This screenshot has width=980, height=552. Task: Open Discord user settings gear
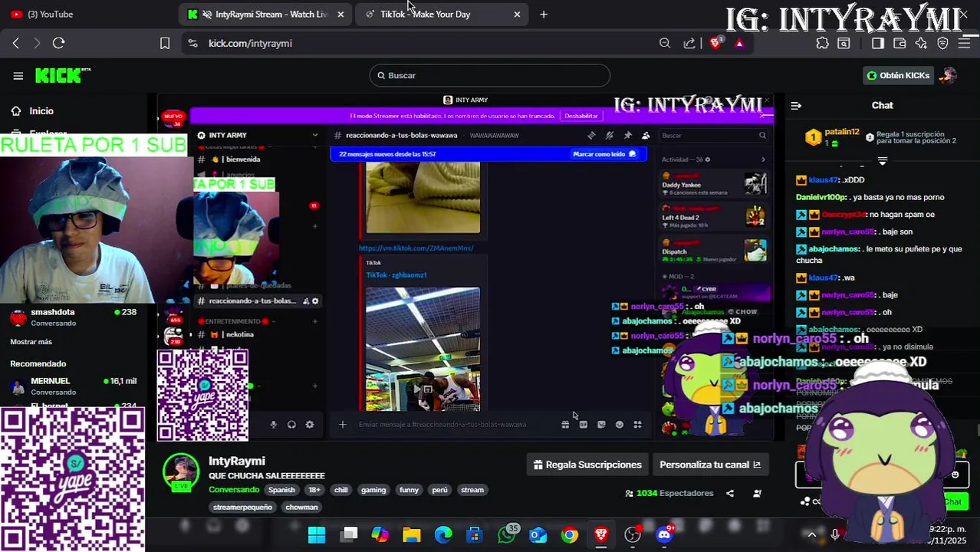point(310,425)
